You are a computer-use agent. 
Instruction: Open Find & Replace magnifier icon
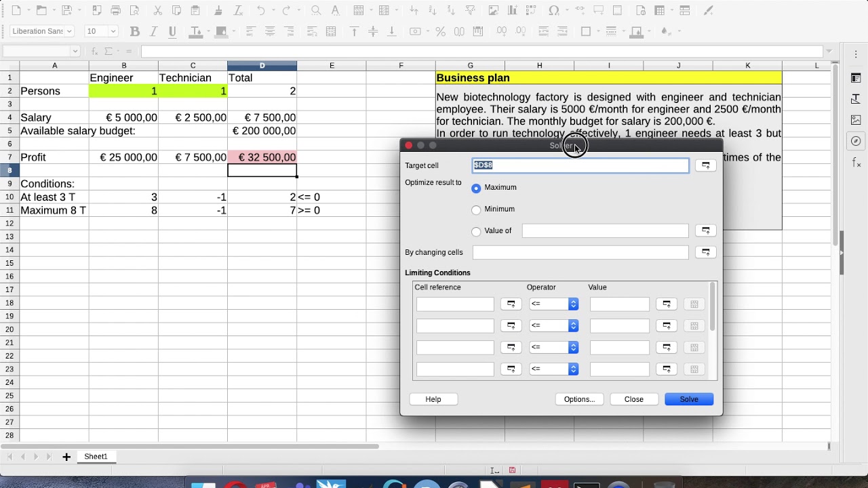click(x=316, y=11)
